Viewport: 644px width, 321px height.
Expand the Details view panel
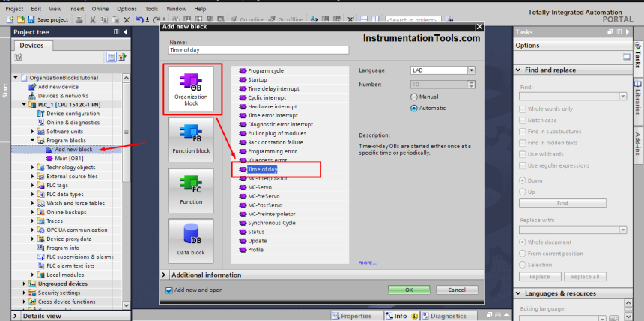[x=16, y=316]
